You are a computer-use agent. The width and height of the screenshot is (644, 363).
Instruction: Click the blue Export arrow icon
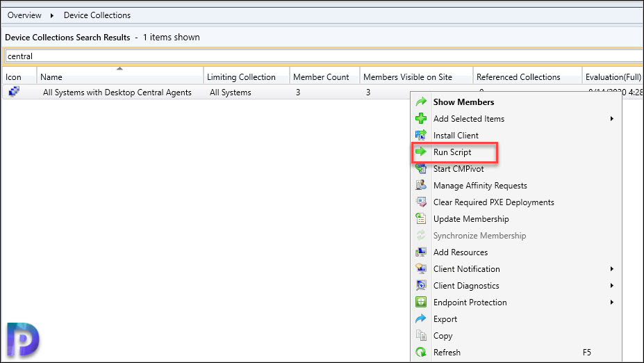(421, 319)
